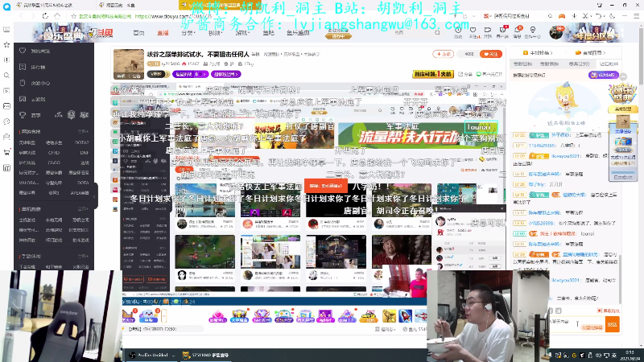Bookmark page with address bar star
Viewport: 644px width, 362px height.
[74, 16]
